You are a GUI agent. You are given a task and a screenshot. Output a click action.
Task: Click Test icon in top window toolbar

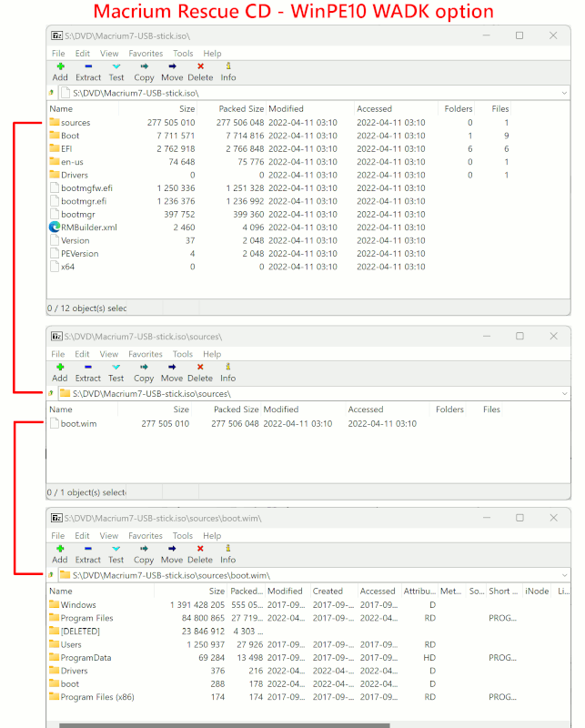coord(116,66)
